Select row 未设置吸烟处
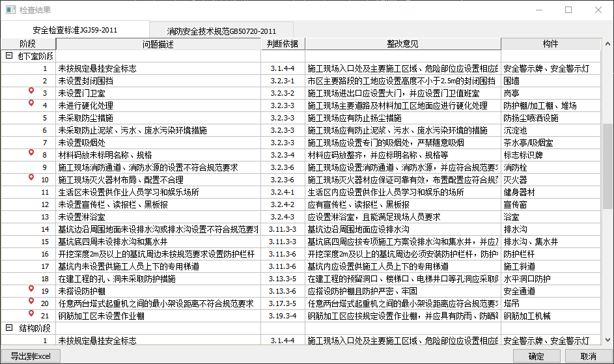Screen dimensions: 614x364 (x=300, y=143)
